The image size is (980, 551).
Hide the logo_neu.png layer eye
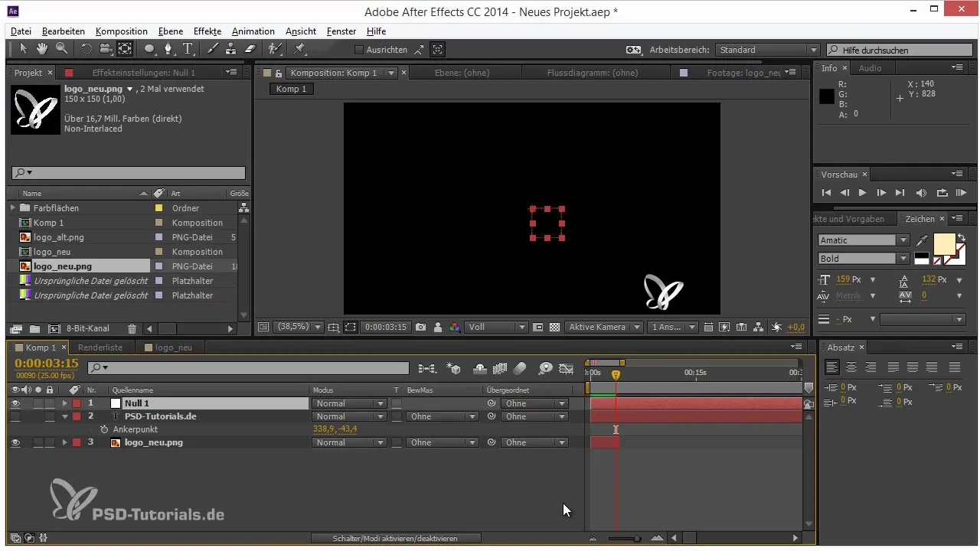pyautogui.click(x=15, y=442)
